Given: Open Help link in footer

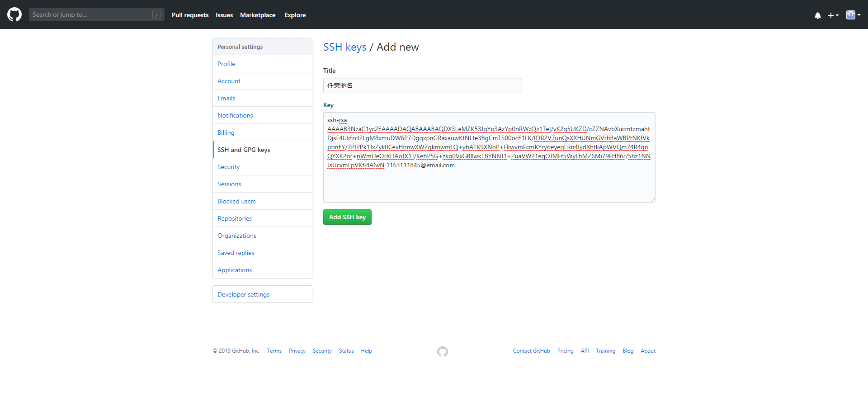Looking at the screenshot, I should pyautogui.click(x=367, y=351).
